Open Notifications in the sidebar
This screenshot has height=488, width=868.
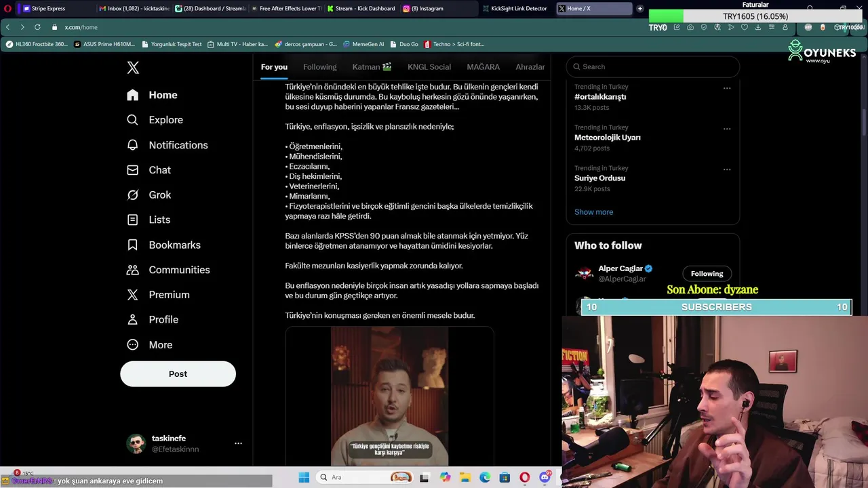(x=167, y=145)
